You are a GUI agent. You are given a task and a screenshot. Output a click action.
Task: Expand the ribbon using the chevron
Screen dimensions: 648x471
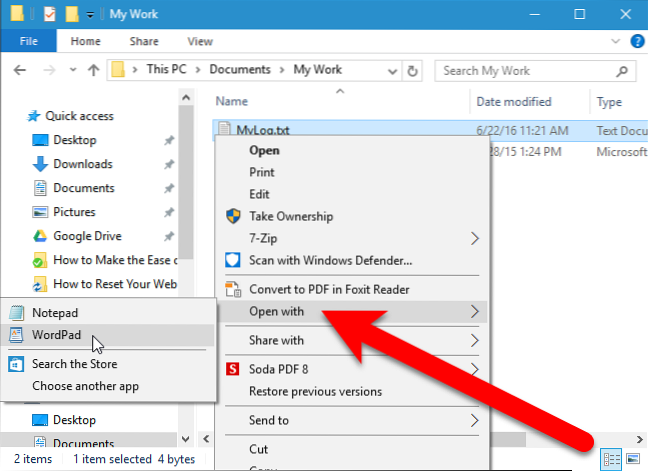[611, 42]
